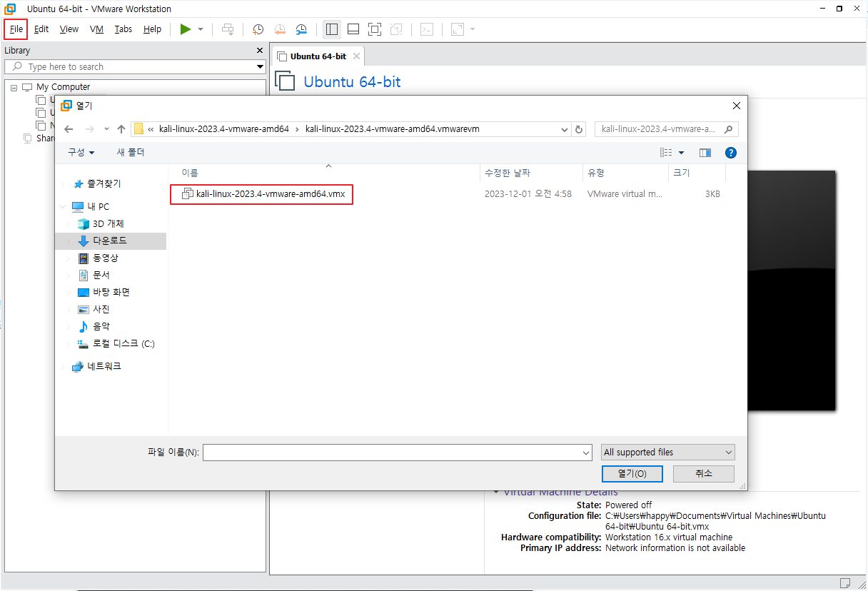Viewport: 868px width, 591px height.
Task: Close the Library panel
Action: (x=260, y=50)
